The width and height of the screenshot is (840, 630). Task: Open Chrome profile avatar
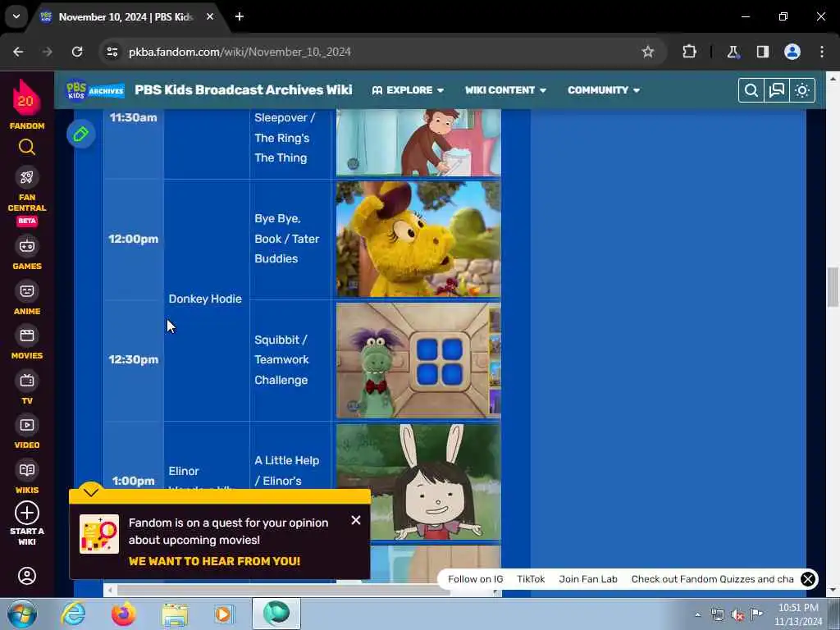[792, 52]
